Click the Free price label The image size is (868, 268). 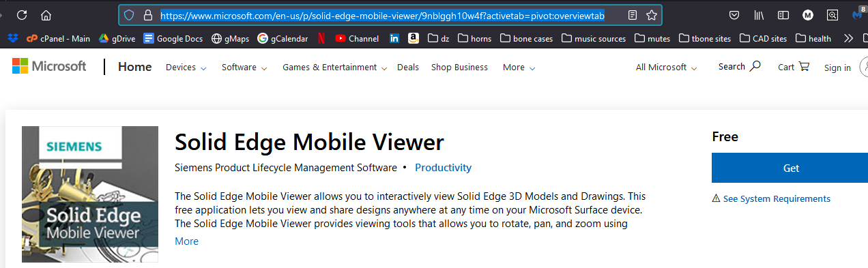pyautogui.click(x=725, y=136)
